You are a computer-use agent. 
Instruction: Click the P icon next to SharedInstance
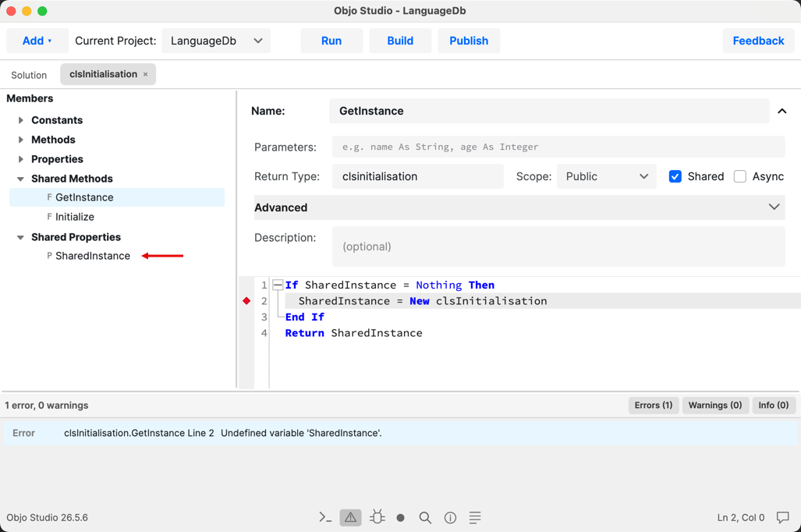point(50,256)
